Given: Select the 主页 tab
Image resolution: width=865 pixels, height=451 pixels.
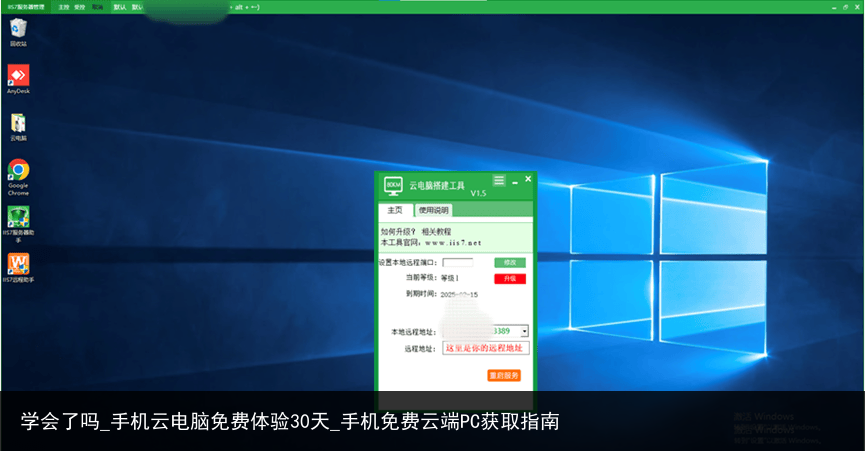Looking at the screenshot, I should tap(395, 210).
